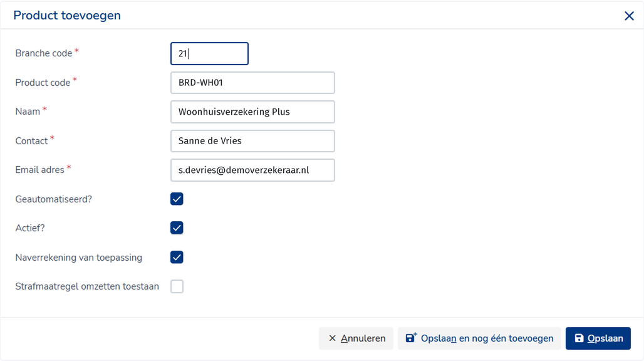Cancel with the Annuleren button
Screen dimensions: 644x361
(356, 338)
